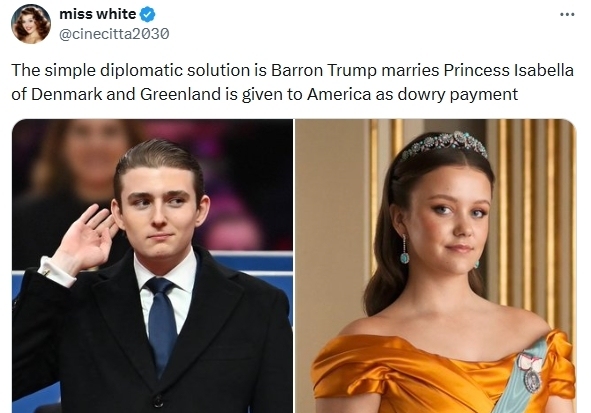Viewport: 591px width, 413px height.
Task: Click the word Denmark in the tweet
Action: coord(66,94)
